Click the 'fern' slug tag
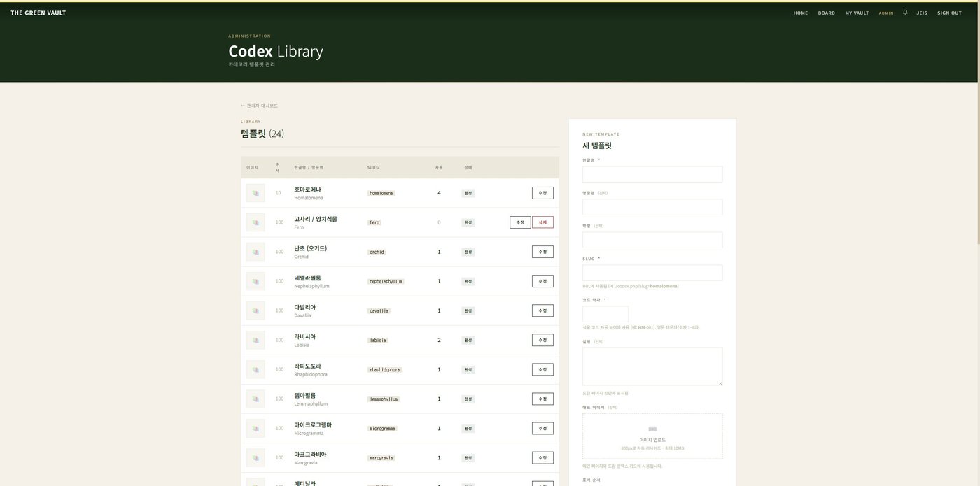The width and height of the screenshot is (980, 486). (x=374, y=222)
